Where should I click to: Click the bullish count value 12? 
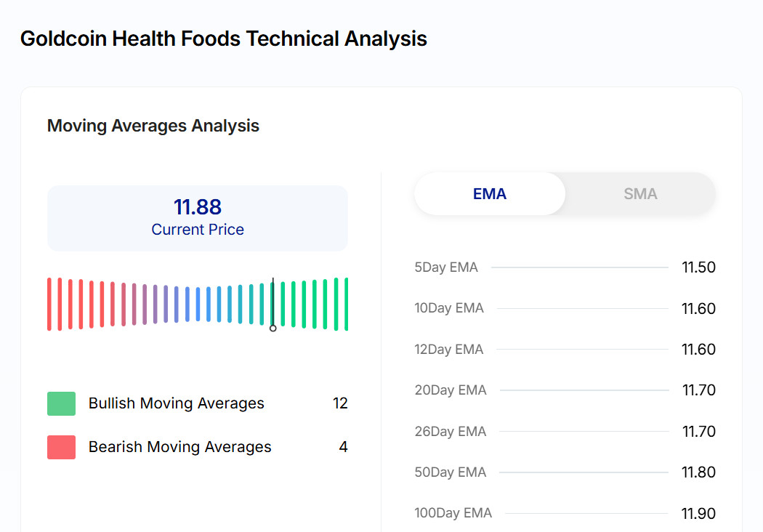[340, 403]
